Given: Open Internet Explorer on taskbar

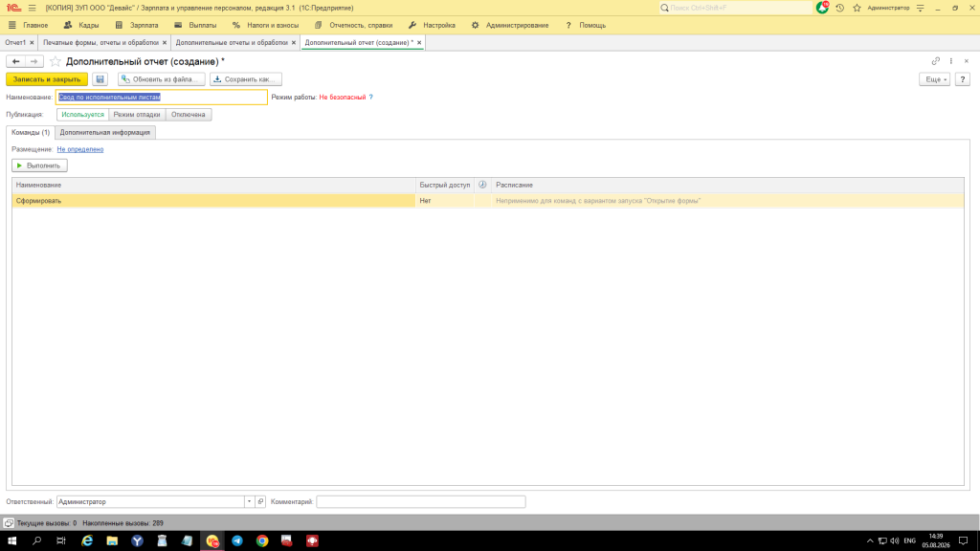Looking at the screenshot, I should coord(87,541).
